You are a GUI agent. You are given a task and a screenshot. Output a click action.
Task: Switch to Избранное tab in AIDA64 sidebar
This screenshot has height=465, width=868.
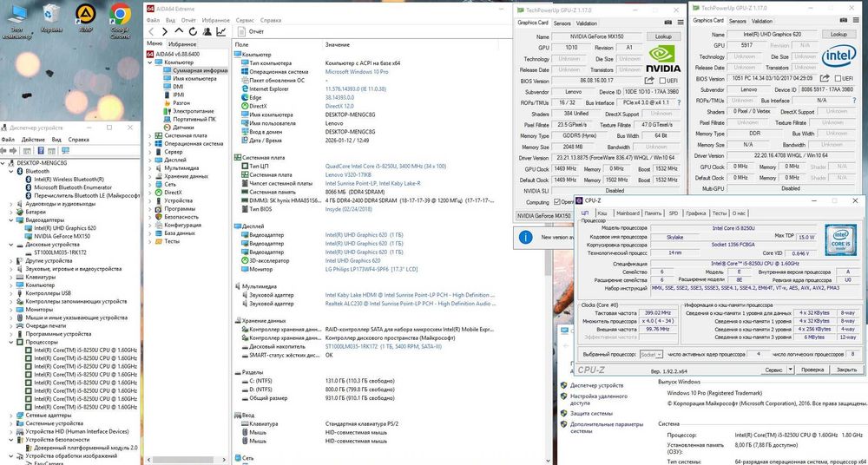point(182,43)
